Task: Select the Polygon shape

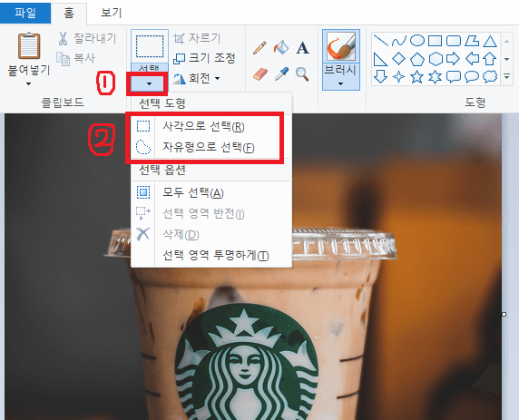Action: pyautogui.click(x=472, y=41)
